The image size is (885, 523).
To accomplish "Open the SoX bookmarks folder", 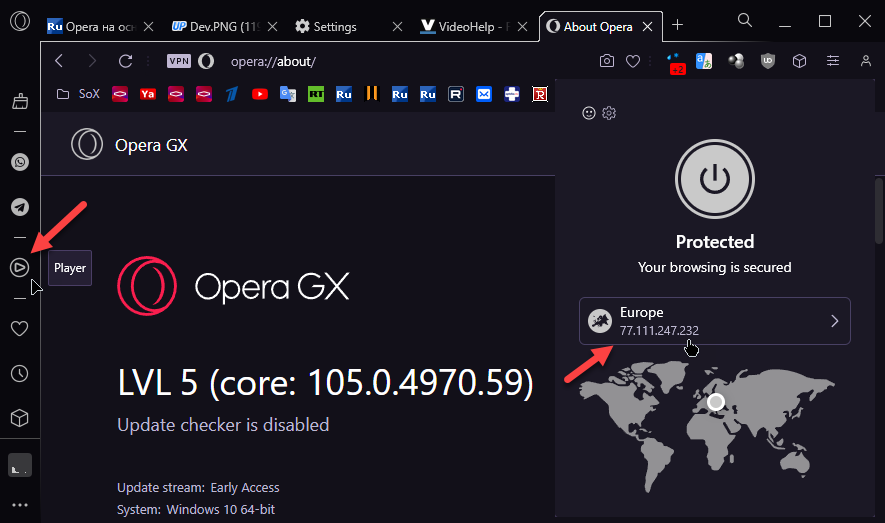I will pyautogui.click(x=78, y=94).
